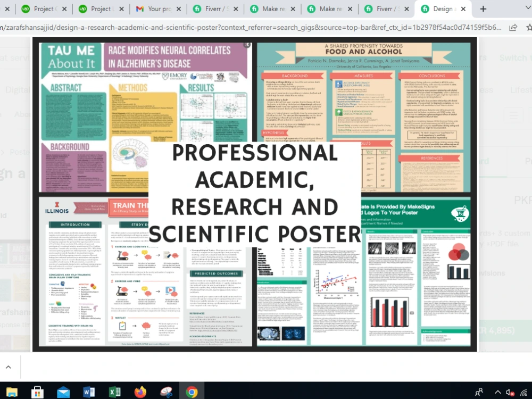This screenshot has height=399, width=532.
Task: Open the Mail app from taskbar
Action: pyautogui.click(x=63, y=392)
